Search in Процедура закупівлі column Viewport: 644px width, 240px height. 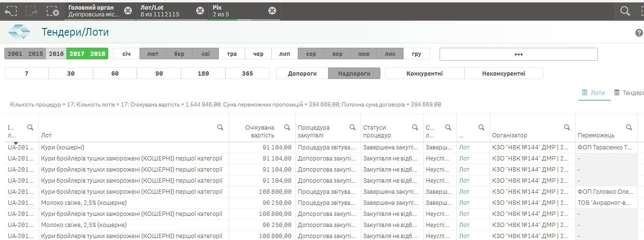click(x=353, y=127)
